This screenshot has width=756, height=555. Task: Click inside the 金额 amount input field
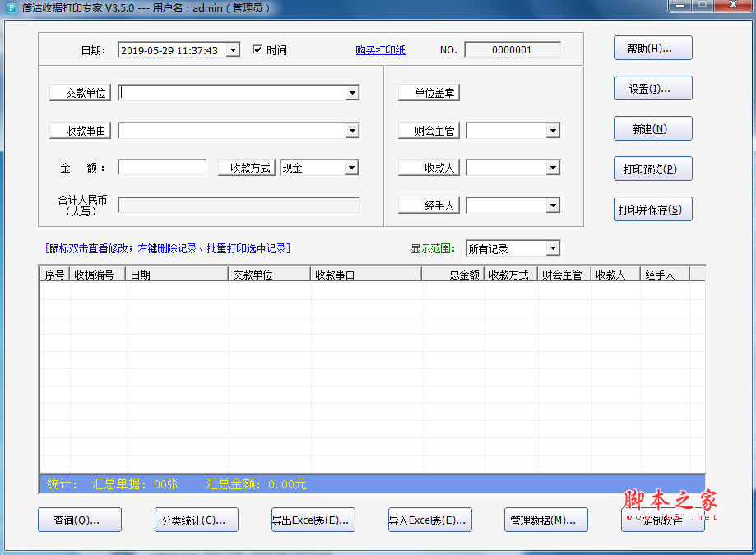[161, 167]
